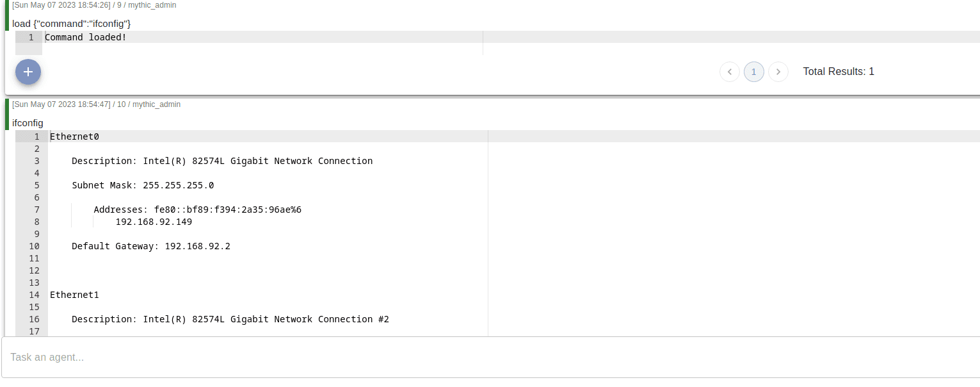980x387 pixels.
Task: Click line number 1 beside Ethernet0
Action: (x=36, y=136)
